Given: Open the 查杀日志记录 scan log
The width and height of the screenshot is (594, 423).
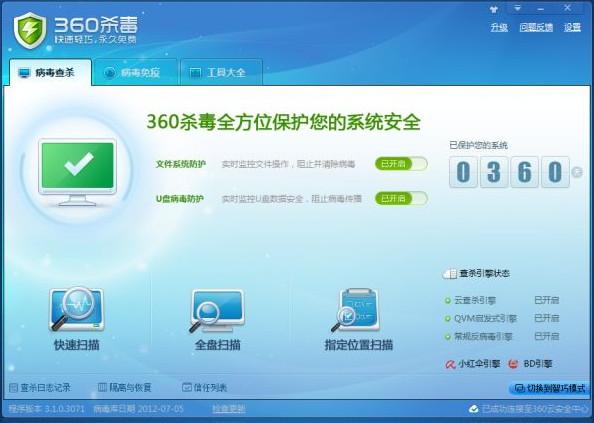Looking at the screenshot, I should click(40, 387).
